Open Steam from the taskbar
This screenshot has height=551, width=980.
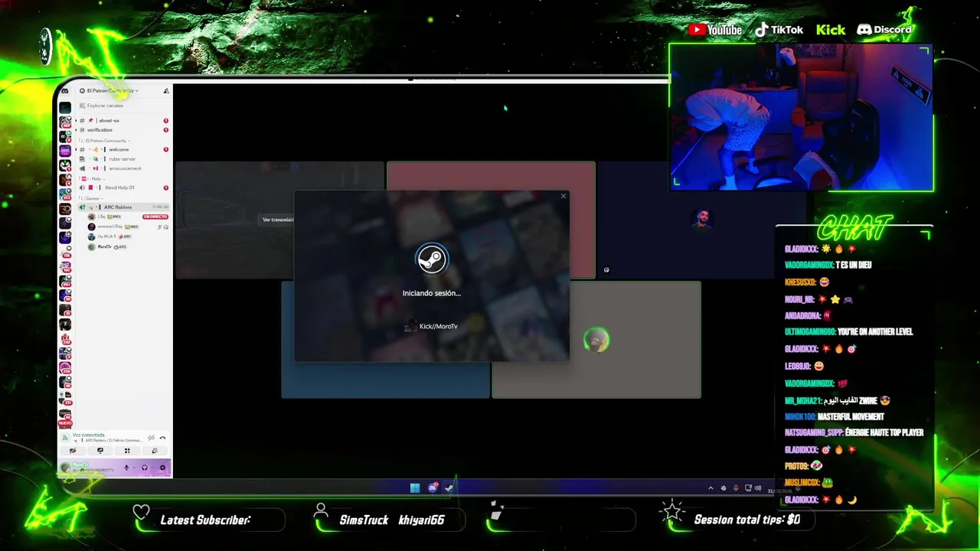[x=449, y=488]
